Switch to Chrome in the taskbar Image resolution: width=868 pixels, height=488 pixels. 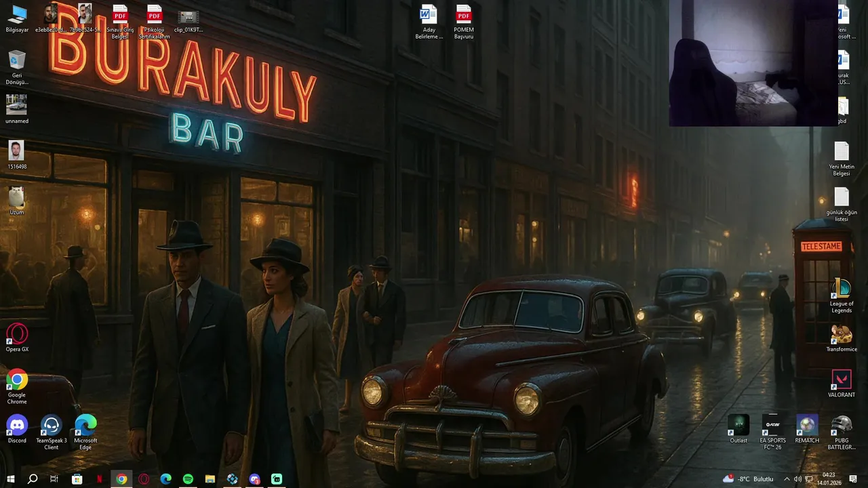121,479
